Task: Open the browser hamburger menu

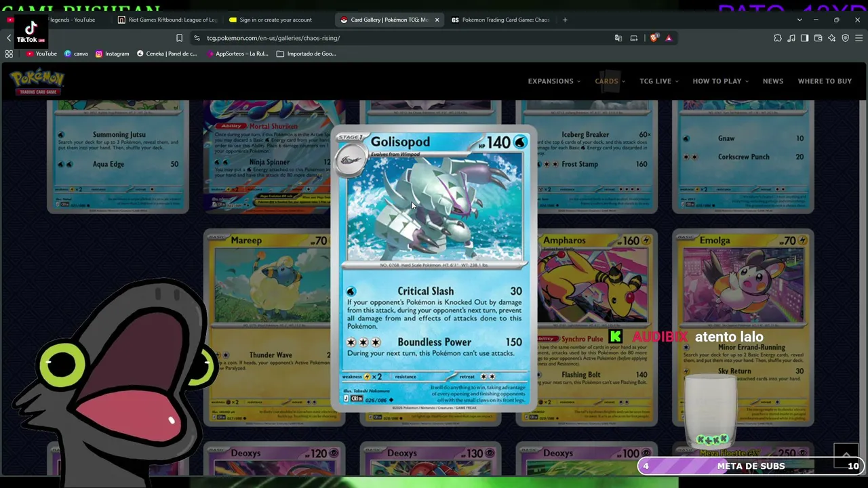Action: 859,38
